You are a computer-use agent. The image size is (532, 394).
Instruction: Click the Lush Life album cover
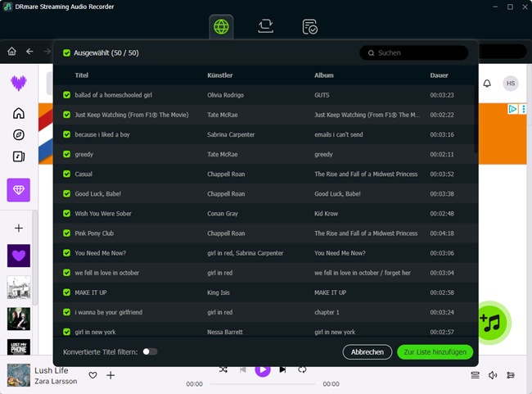point(19,375)
